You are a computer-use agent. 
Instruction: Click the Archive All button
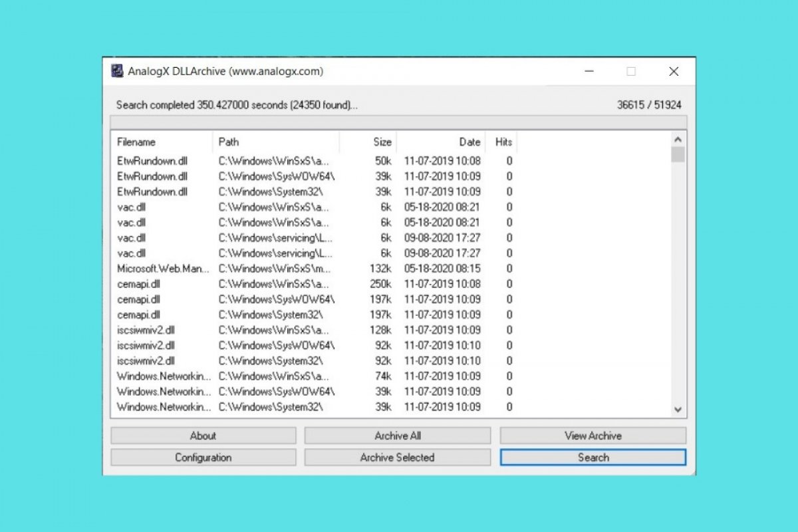click(398, 436)
